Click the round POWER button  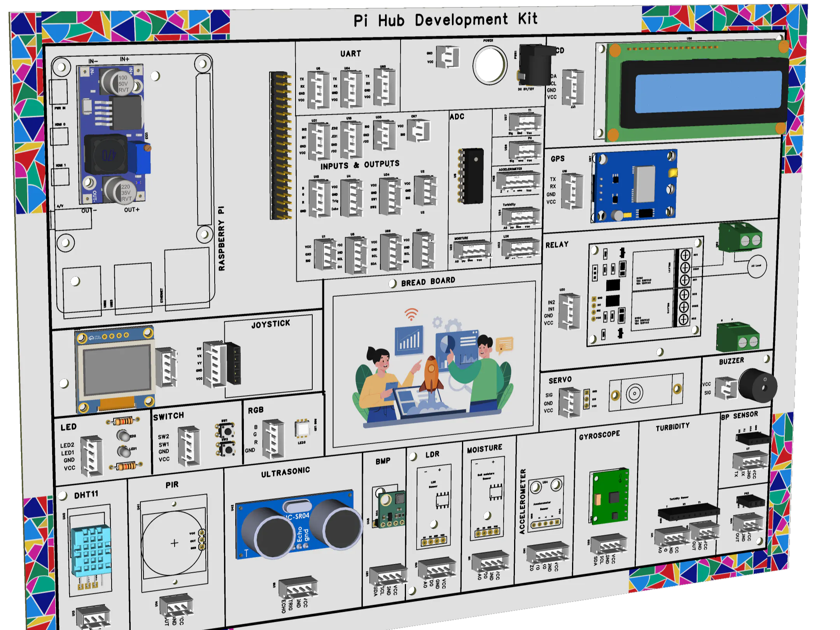pos(490,66)
